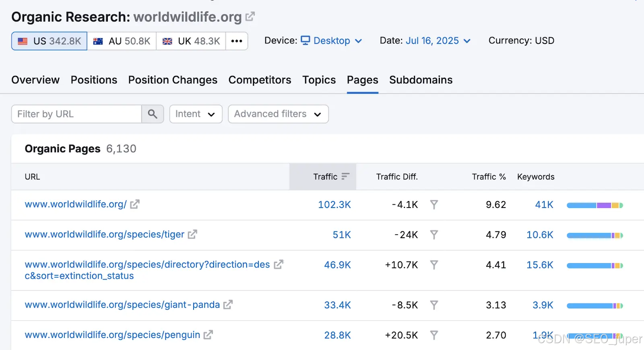Open worldwildlife.org external link icon in title

point(250,16)
